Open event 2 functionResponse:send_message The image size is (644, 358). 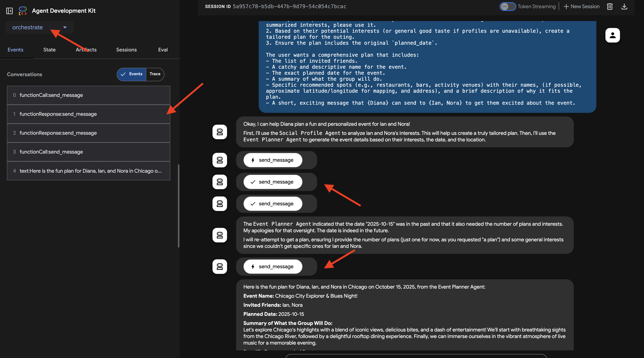pos(88,133)
